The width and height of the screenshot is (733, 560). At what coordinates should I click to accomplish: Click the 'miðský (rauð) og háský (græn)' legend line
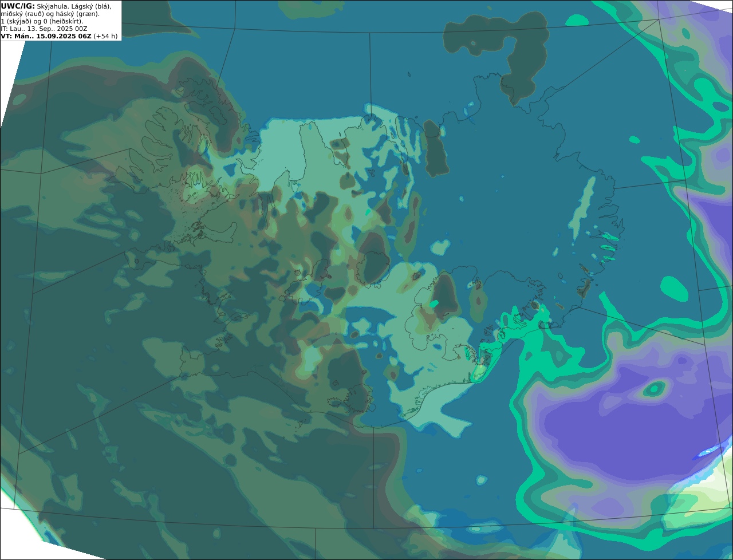[50, 13]
